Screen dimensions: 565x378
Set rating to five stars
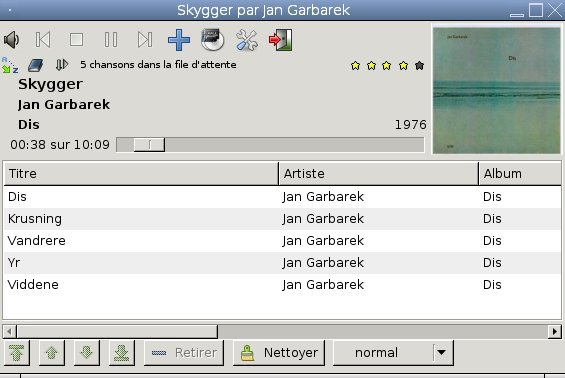419,66
